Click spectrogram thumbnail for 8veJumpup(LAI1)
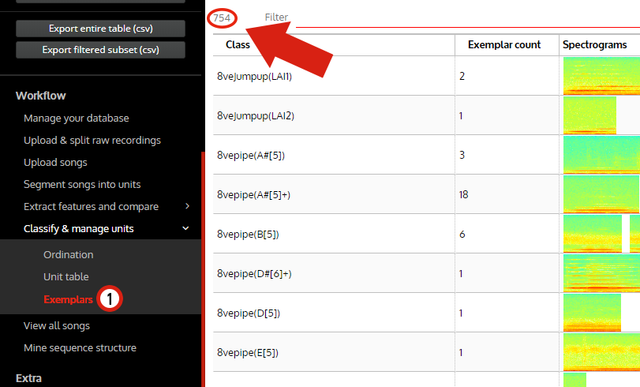This screenshot has width=640, height=387. 602,76
